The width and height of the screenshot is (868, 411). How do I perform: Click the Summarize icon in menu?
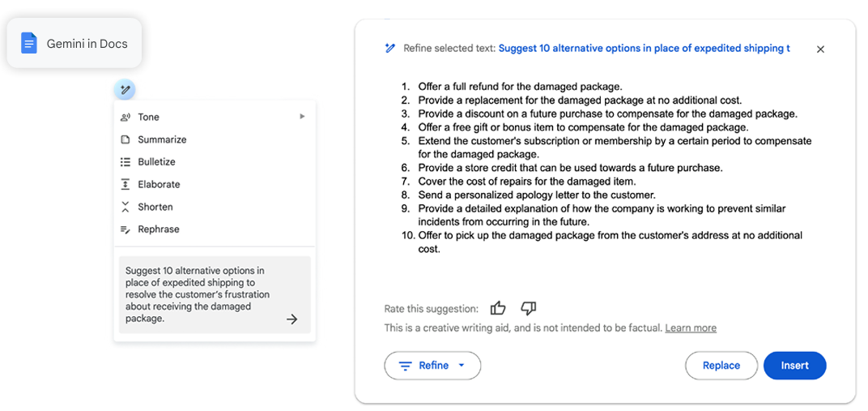click(x=126, y=139)
